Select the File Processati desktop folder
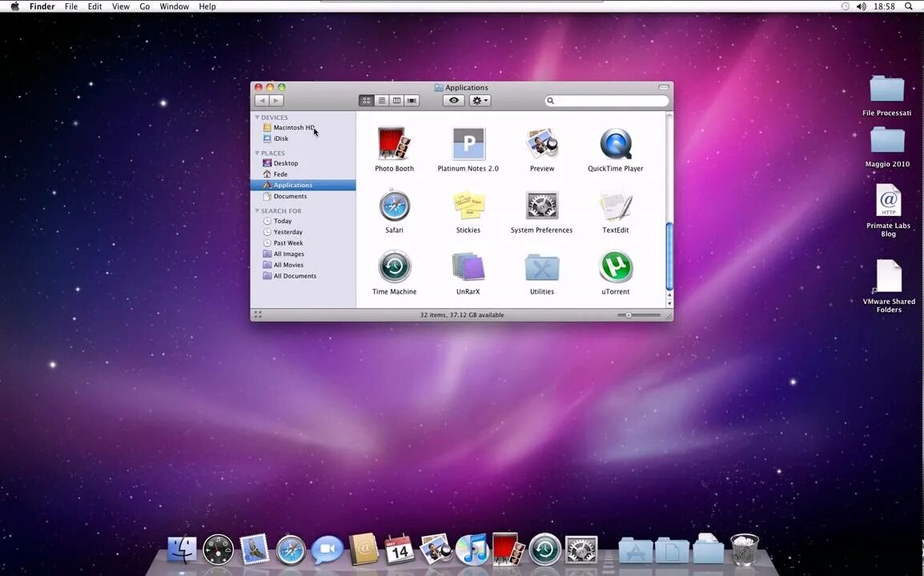Screen dimensions: 924x576 887,89
